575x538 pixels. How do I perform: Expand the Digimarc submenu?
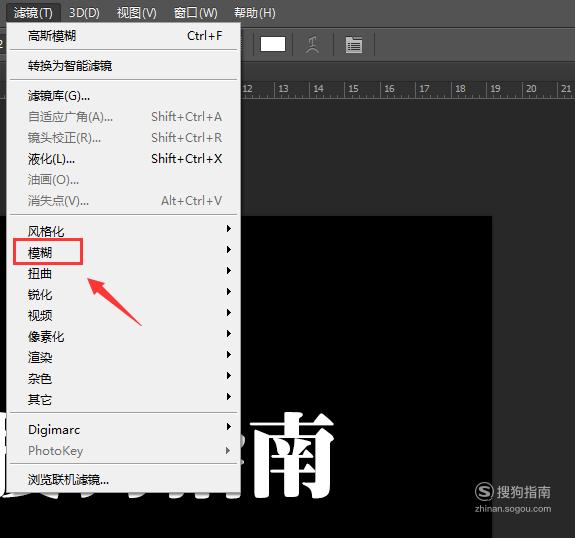point(124,429)
